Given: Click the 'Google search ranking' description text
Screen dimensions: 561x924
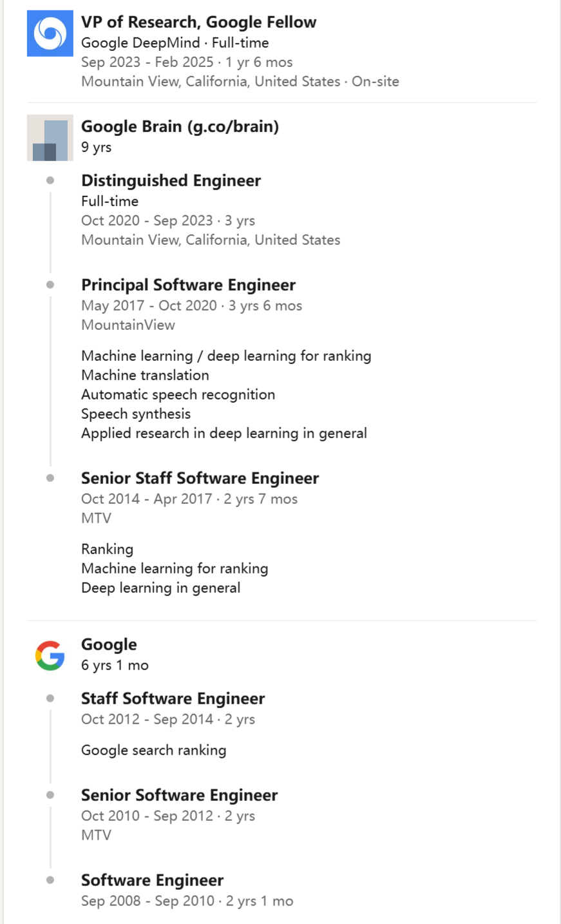Looking at the screenshot, I should (153, 750).
